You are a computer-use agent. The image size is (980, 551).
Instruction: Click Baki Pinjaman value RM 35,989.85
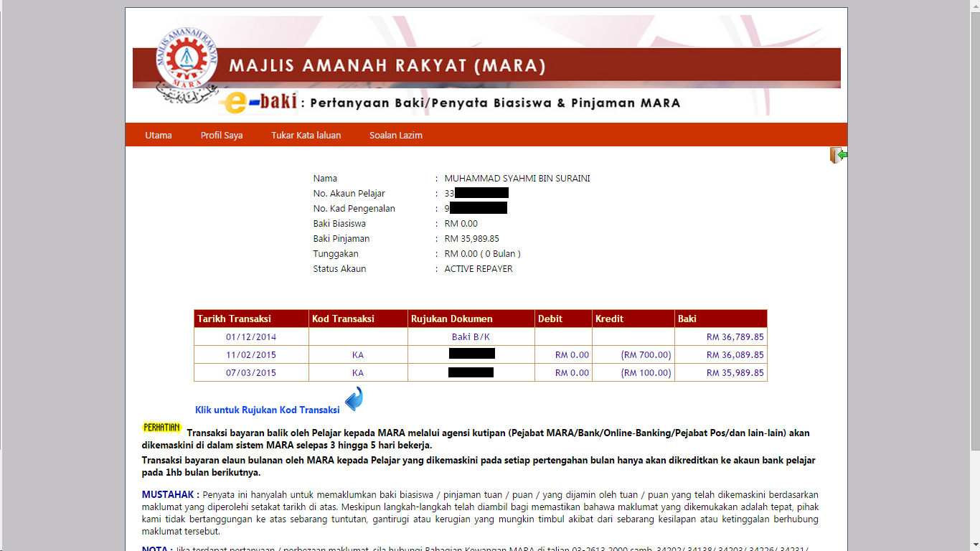point(471,239)
